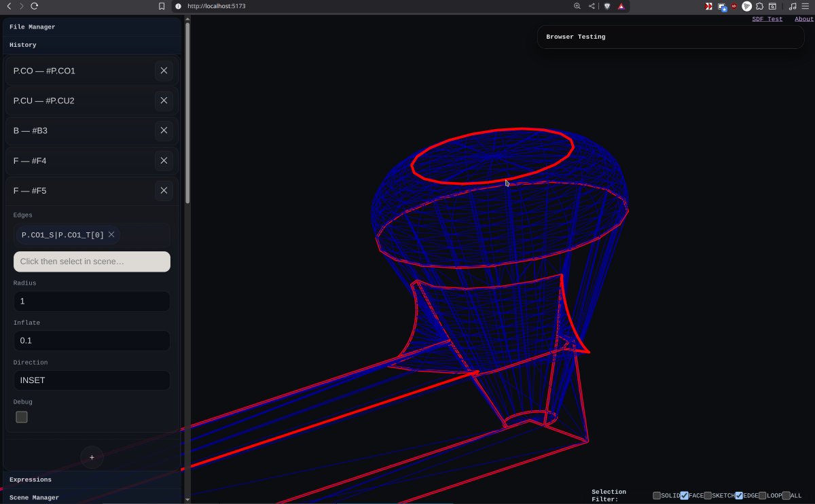815x504 pixels.
Task: Bookmark this page
Action: click(162, 6)
